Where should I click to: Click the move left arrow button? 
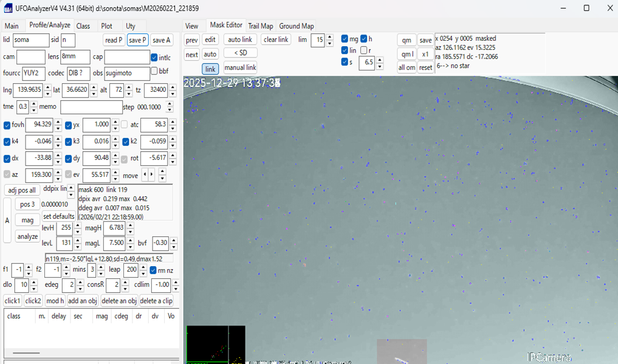(145, 175)
